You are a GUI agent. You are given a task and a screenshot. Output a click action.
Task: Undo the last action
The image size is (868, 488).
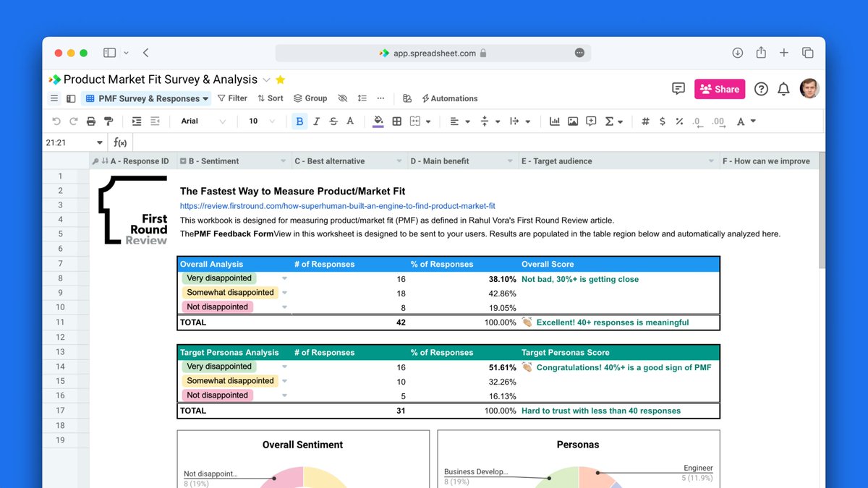tap(57, 121)
